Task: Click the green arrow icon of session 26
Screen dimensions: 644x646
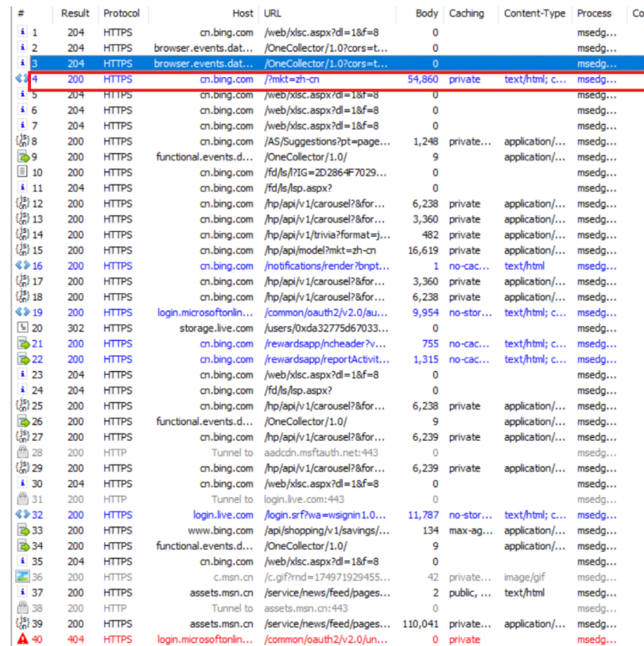Action: pos(23,421)
